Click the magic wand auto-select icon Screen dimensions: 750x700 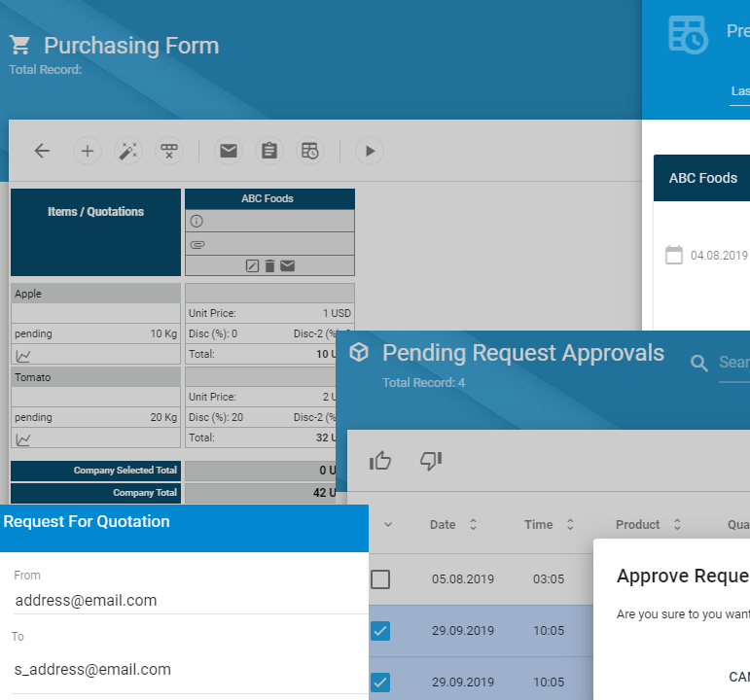(128, 151)
